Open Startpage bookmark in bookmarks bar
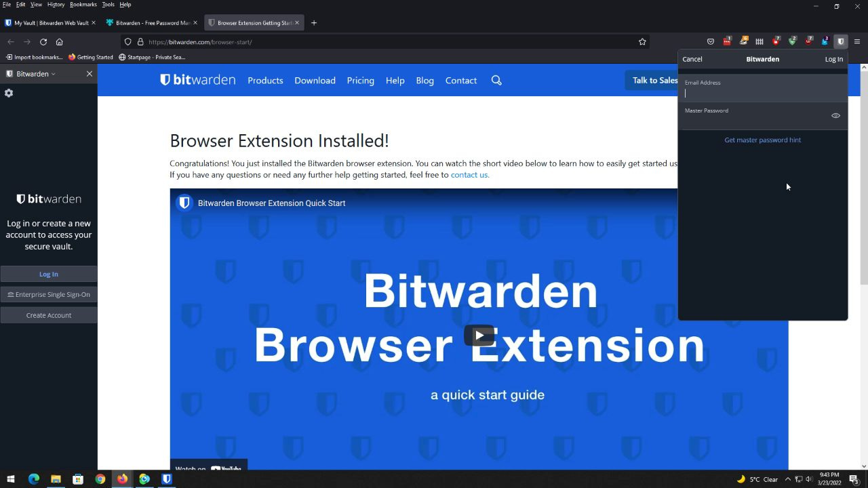 click(x=152, y=57)
